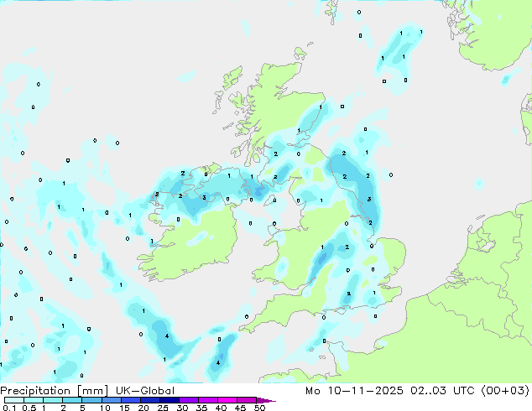The height and width of the screenshot is (411, 532).
Task: Click the legend scale number '50'
Action: (x=260, y=408)
